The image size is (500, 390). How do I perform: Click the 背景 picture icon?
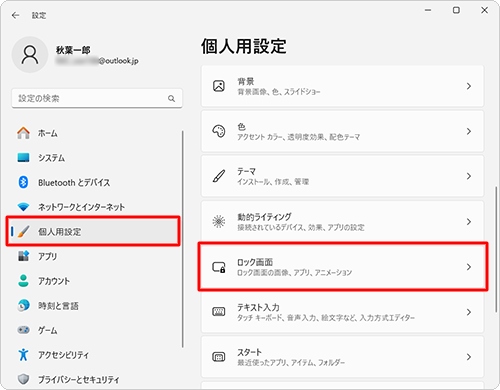[219, 86]
